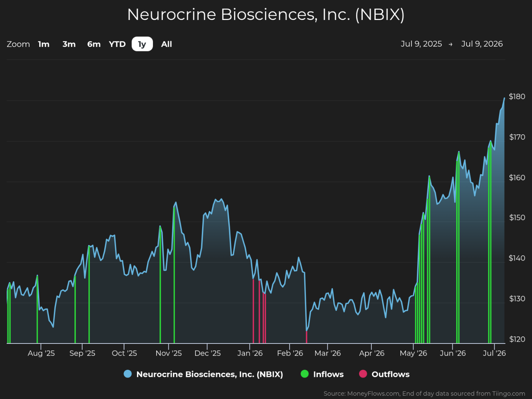
Task: Click the $160 y-axis label
Action: tap(517, 178)
